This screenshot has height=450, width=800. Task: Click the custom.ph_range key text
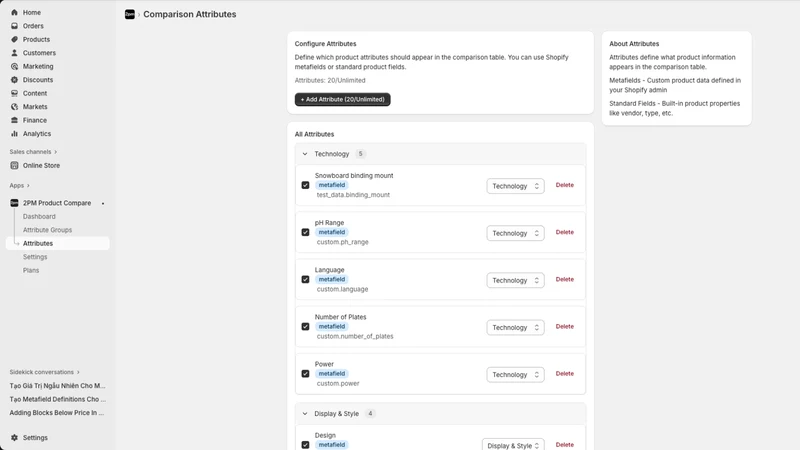342,242
